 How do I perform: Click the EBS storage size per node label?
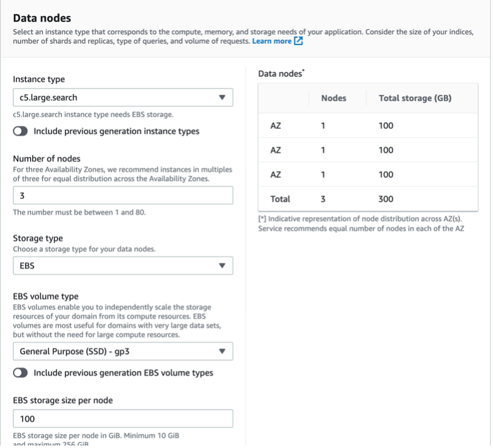point(63,401)
